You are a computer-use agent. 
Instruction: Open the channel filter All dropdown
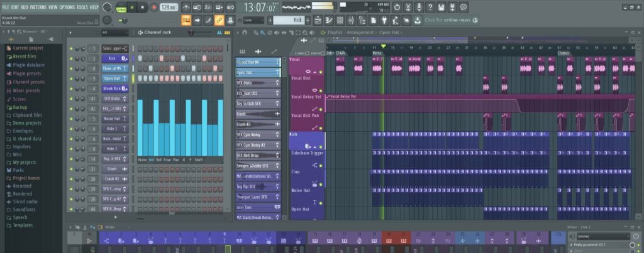click(x=114, y=33)
